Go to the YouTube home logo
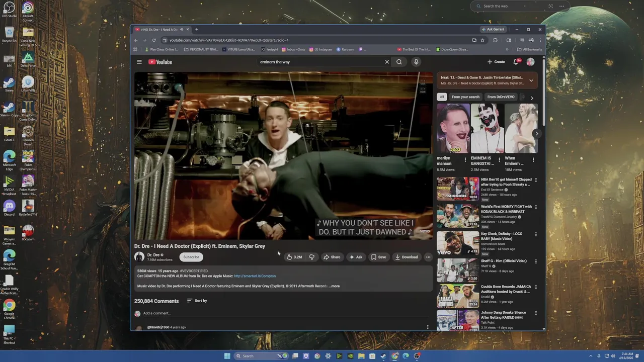The width and height of the screenshot is (644, 362). [160, 62]
